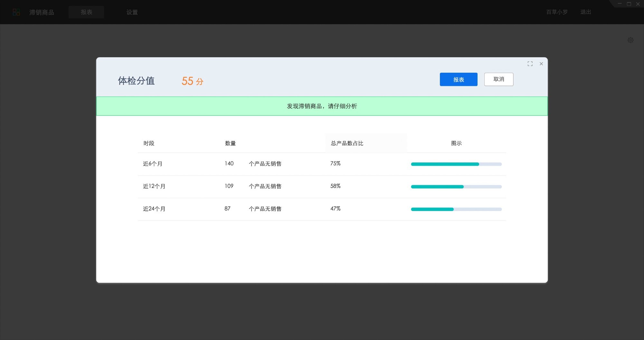
Task: Click the 近6个月 progress bar
Action: point(456,164)
